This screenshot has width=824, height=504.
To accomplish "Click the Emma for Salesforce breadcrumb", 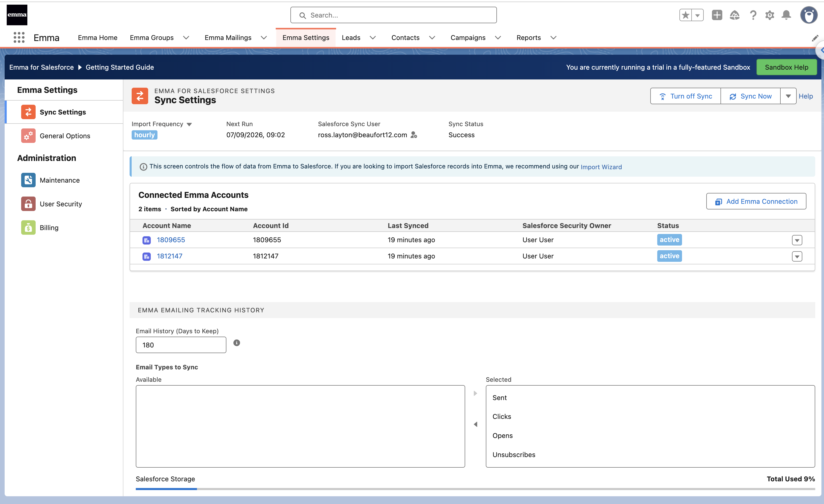I will pos(42,67).
